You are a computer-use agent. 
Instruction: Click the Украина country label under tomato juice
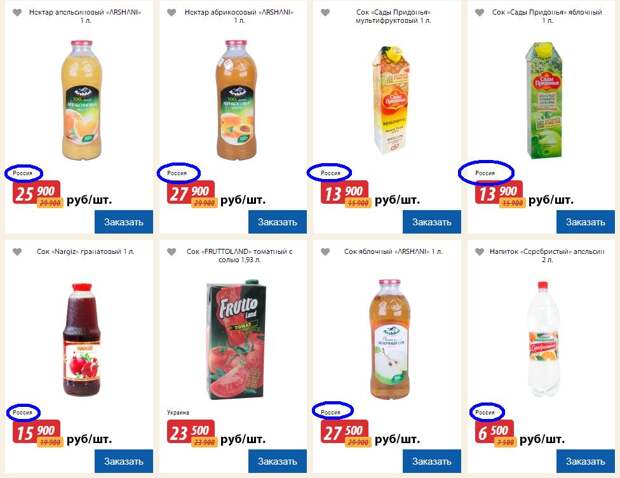[x=178, y=412]
